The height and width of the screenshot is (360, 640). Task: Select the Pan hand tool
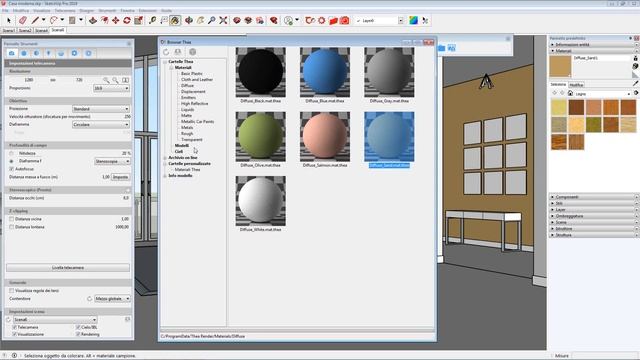pyautogui.click(x=200, y=20)
